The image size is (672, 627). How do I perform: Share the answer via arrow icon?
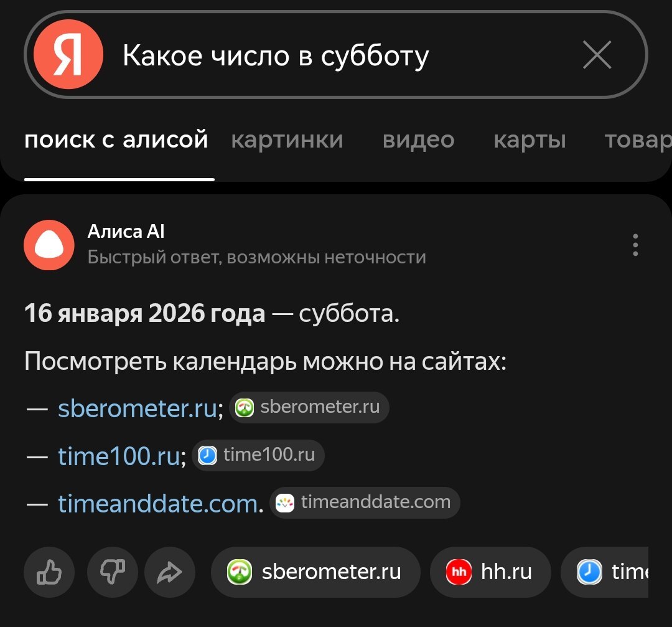169,572
